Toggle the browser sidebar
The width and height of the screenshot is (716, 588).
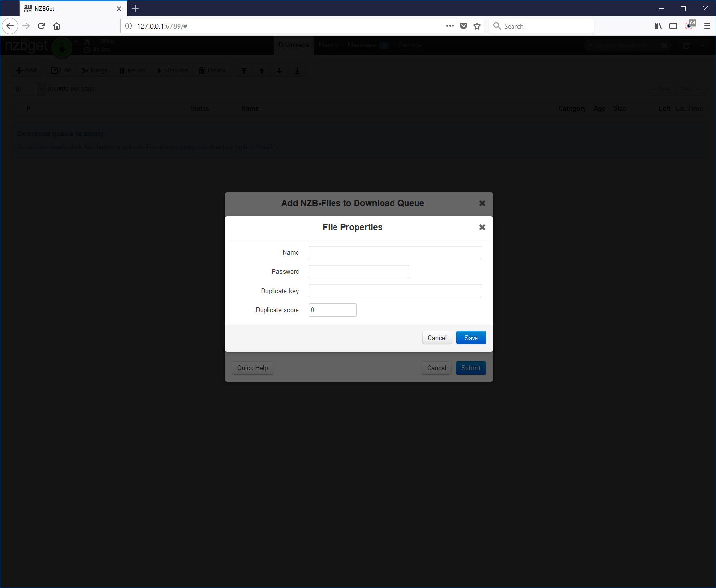(x=673, y=26)
